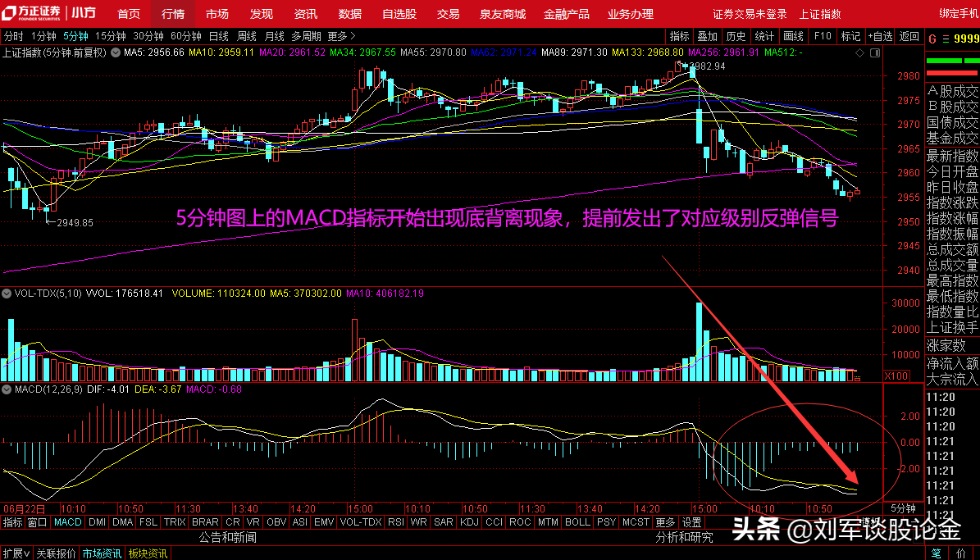This screenshot has width=980, height=560.
Task: Open the 叠加 overlay tool
Action: 707,36
